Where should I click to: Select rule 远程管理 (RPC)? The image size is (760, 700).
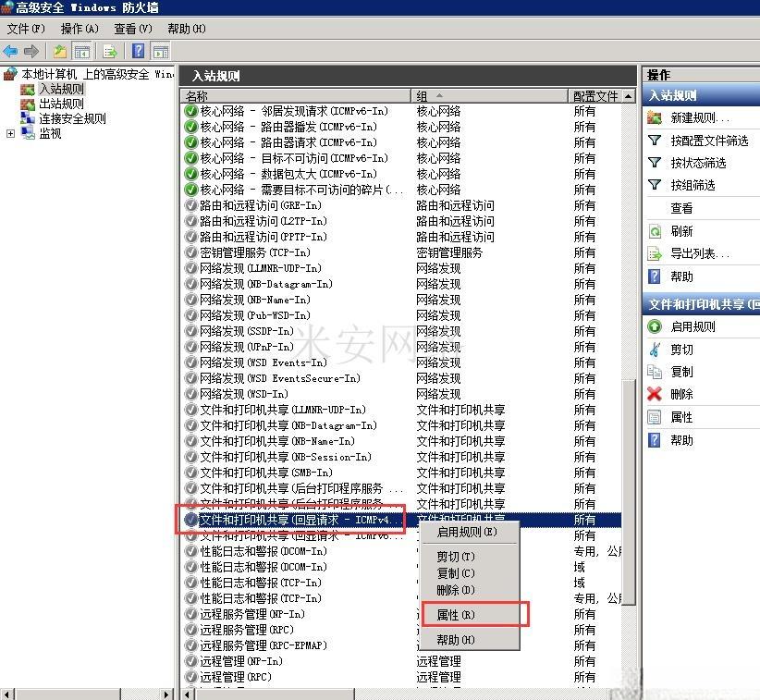tap(236, 677)
